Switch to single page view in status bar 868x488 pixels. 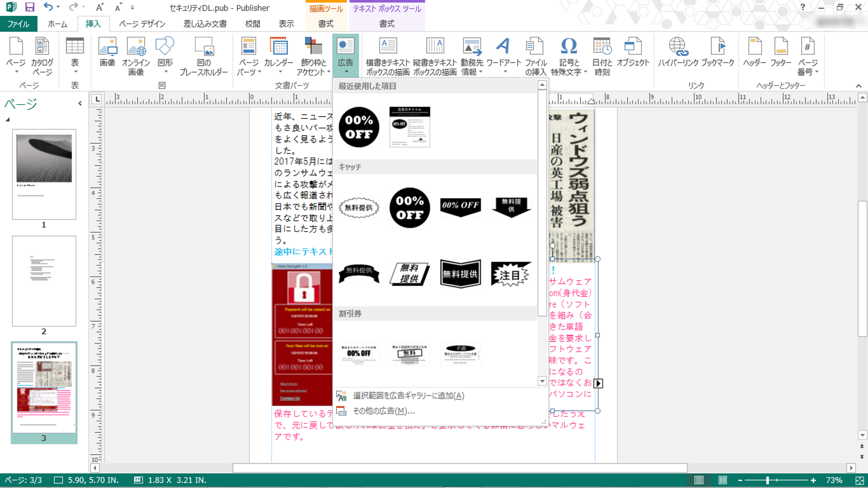699,480
